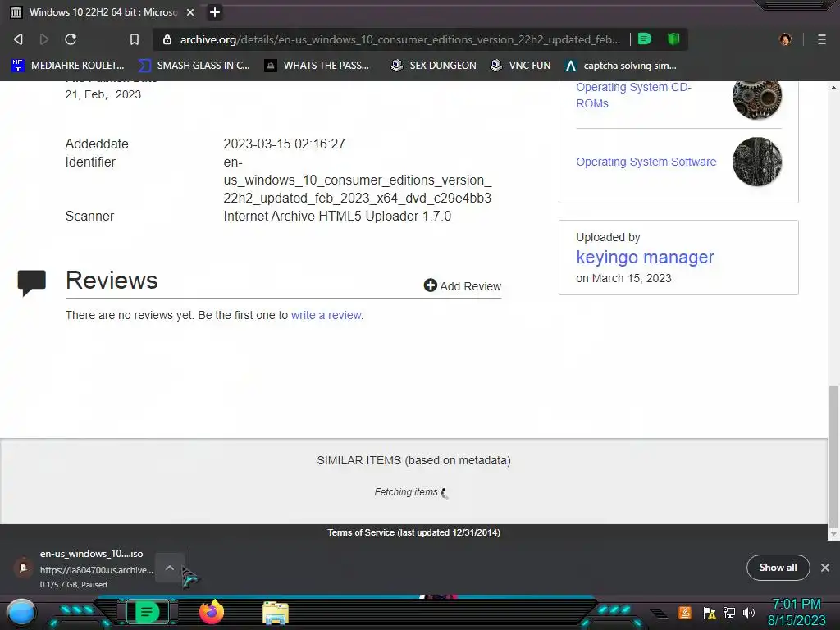Open Terms of Service footer link
This screenshot has height=630, width=840.
(x=413, y=532)
